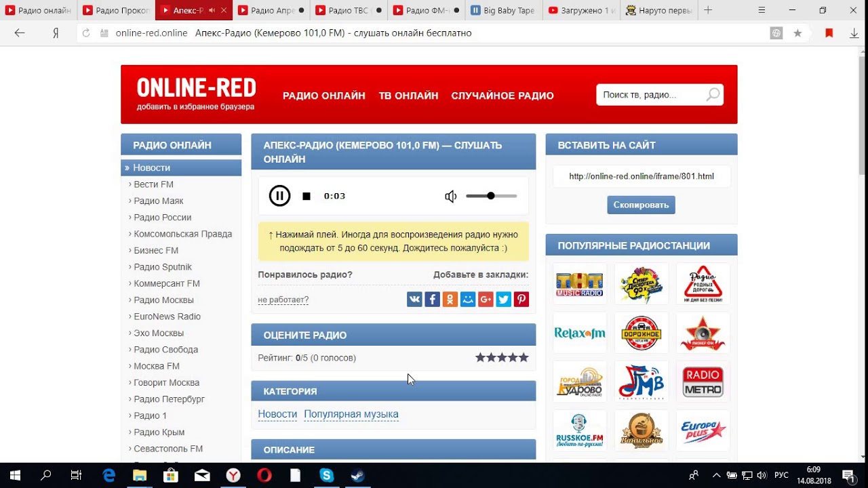Open Opera from the taskbar

[x=264, y=475]
